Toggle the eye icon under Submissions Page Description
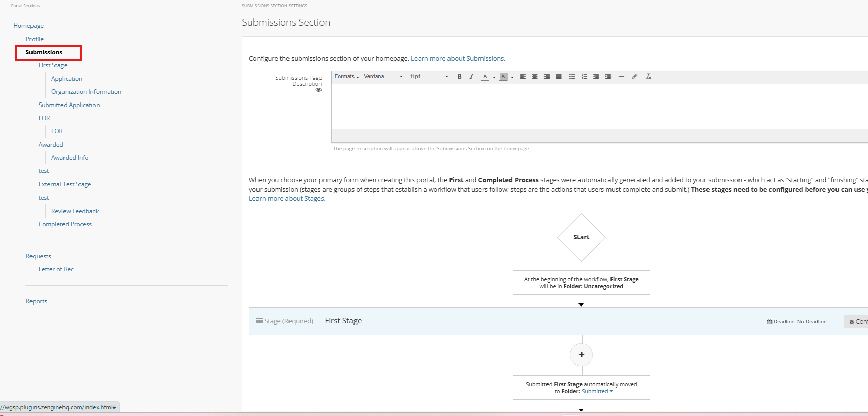The width and height of the screenshot is (868, 416). pyautogui.click(x=319, y=90)
